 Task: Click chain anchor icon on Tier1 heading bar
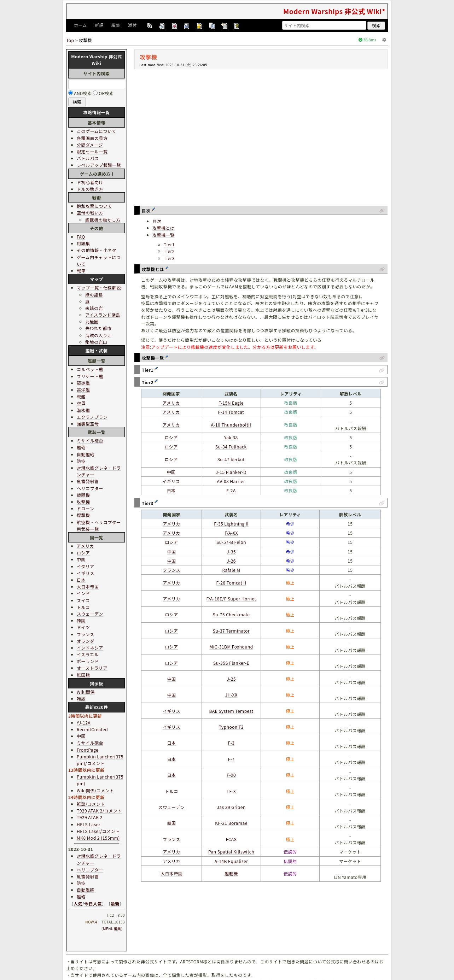coord(381,370)
